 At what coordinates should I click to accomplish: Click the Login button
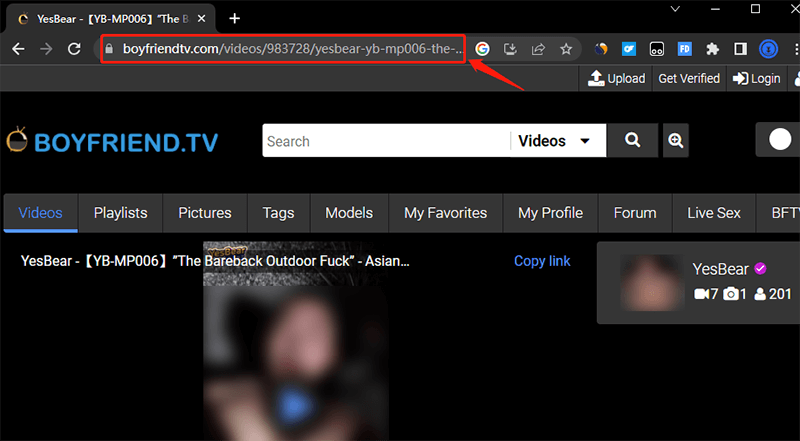(756, 78)
